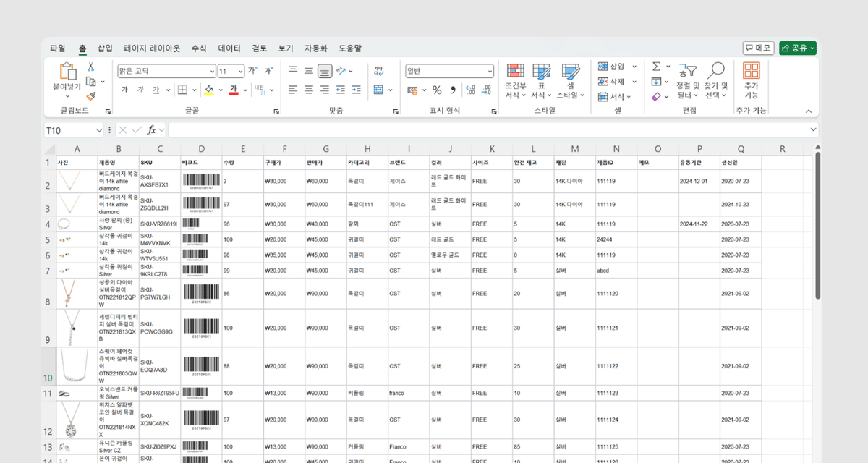Click the yellow fill color bucket

pos(208,90)
